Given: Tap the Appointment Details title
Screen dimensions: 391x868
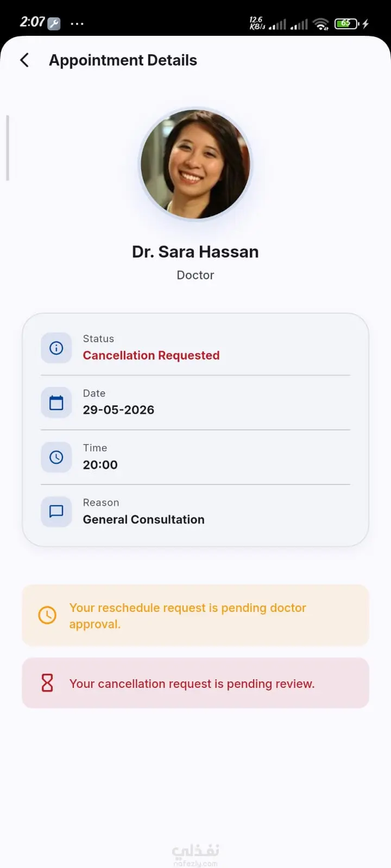Looking at the screenshot, I should [x=123, y=60].
